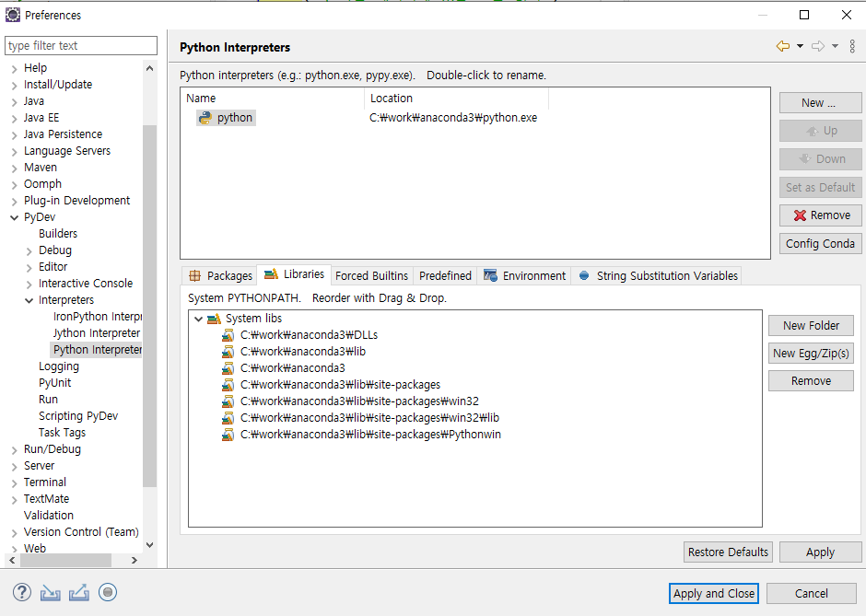Click the Remove interpreter button with red X

click(x=820, y=215)
